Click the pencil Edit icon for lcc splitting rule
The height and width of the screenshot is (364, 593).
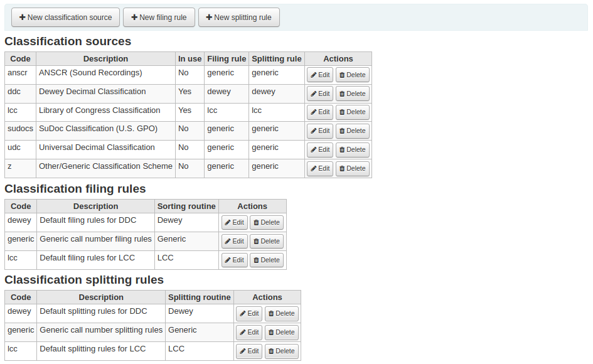[x=243, y=351]
